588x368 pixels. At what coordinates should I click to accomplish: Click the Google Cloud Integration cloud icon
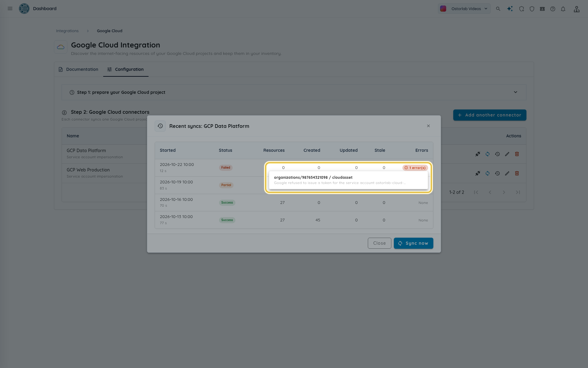coord(61,47)
